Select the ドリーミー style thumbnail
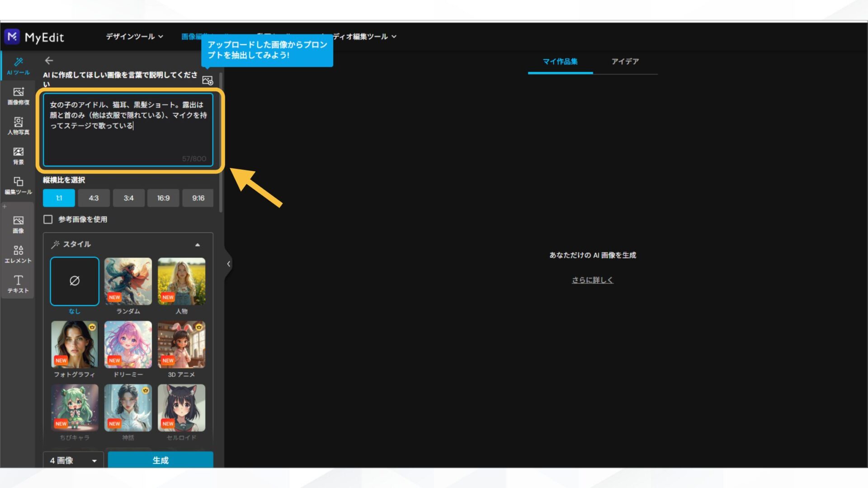Screen dimensions: 868x488 (x=128, y=345)
